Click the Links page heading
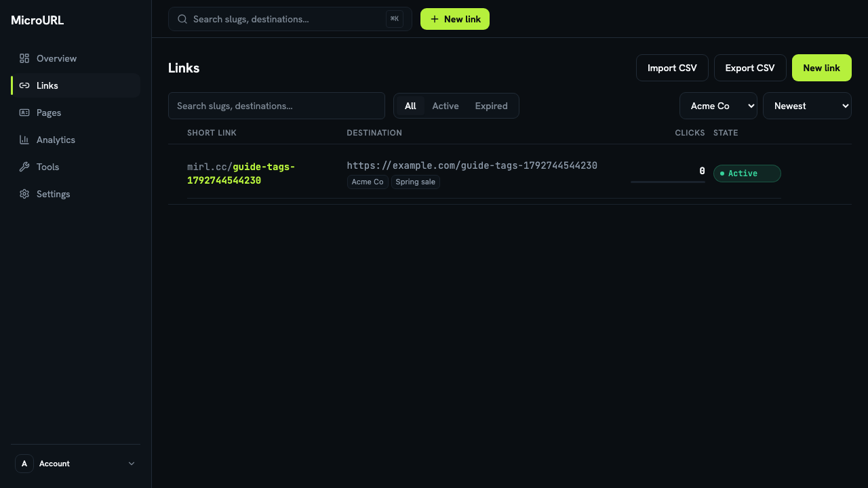This screenshot has height=488, width=868. [x=184, y=68]
